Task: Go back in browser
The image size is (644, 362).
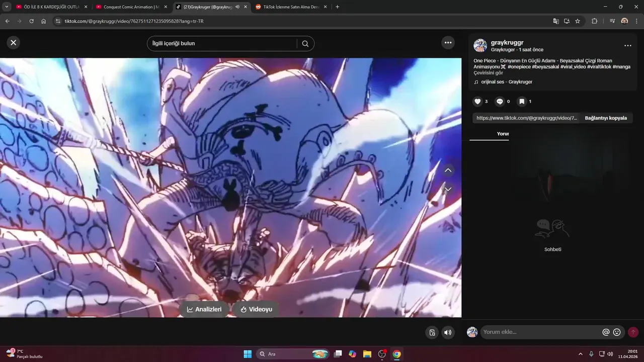Action: click(7, 21)
